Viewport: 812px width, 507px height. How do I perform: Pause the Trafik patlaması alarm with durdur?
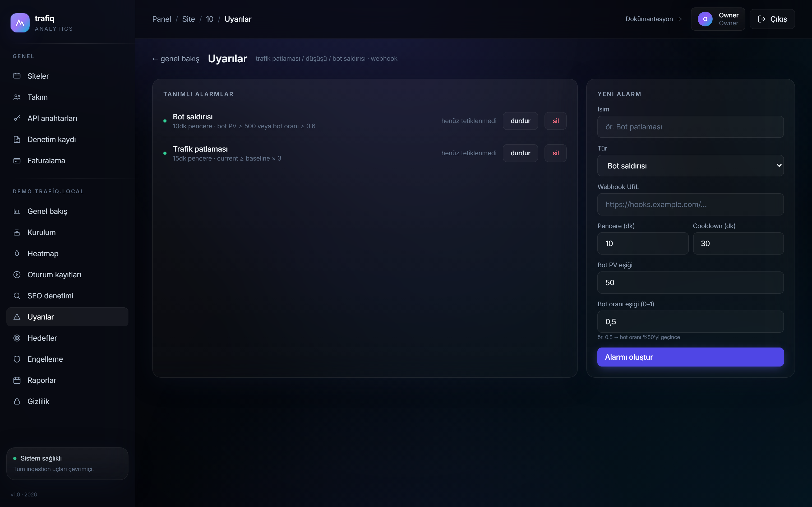point(520,153)
